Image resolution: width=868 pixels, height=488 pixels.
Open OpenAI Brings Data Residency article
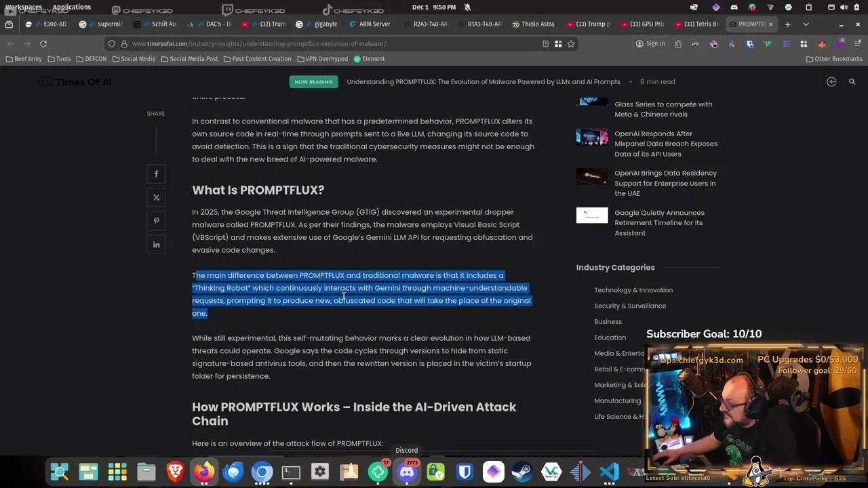665,183
